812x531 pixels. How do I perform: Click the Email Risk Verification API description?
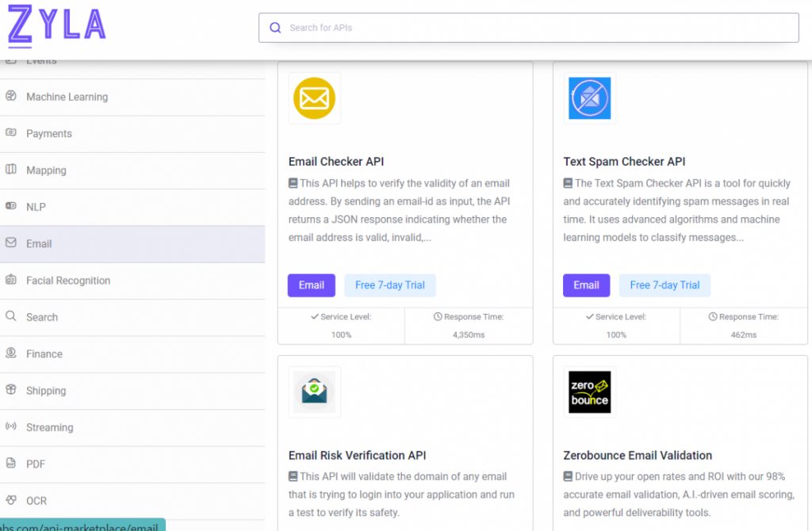[401, 495]
